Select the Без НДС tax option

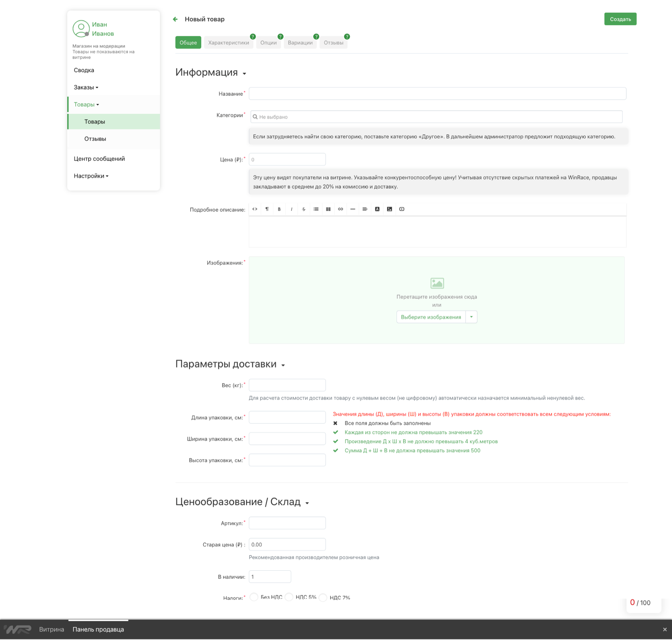[x=254, y=597]
